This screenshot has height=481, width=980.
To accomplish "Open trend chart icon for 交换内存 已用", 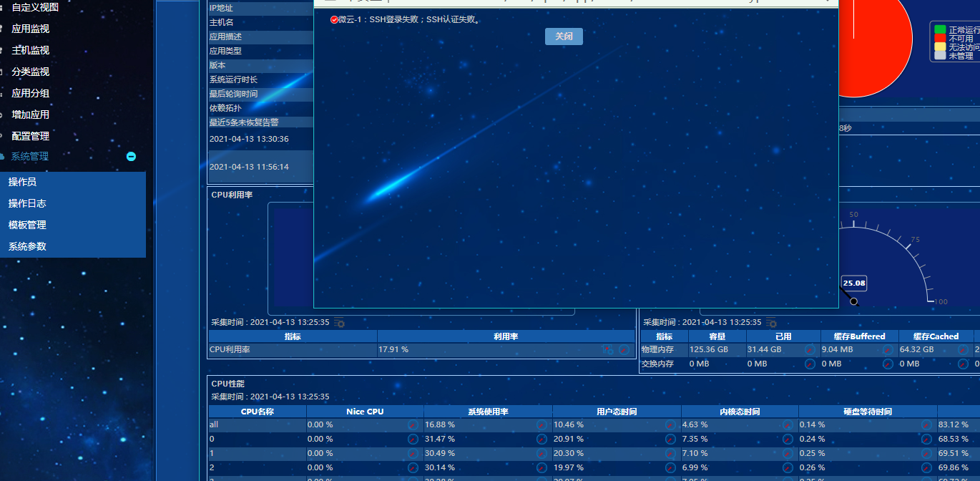I will pos(810,364).
